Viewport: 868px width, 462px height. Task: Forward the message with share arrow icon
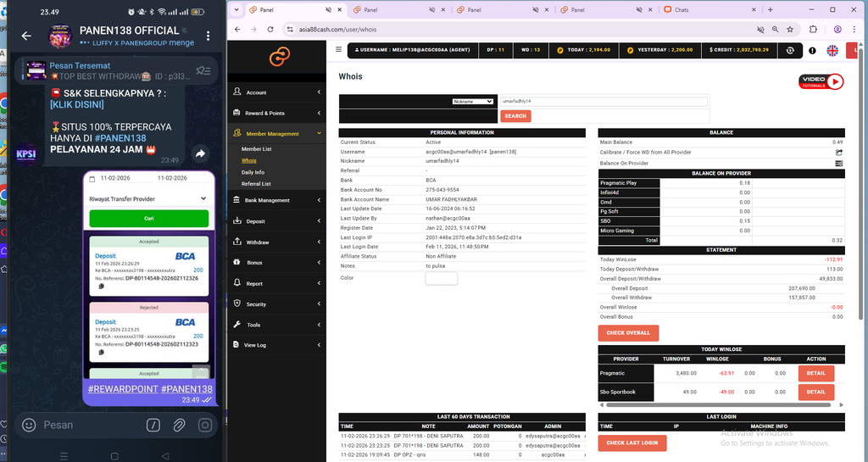(x=200, y=153)
